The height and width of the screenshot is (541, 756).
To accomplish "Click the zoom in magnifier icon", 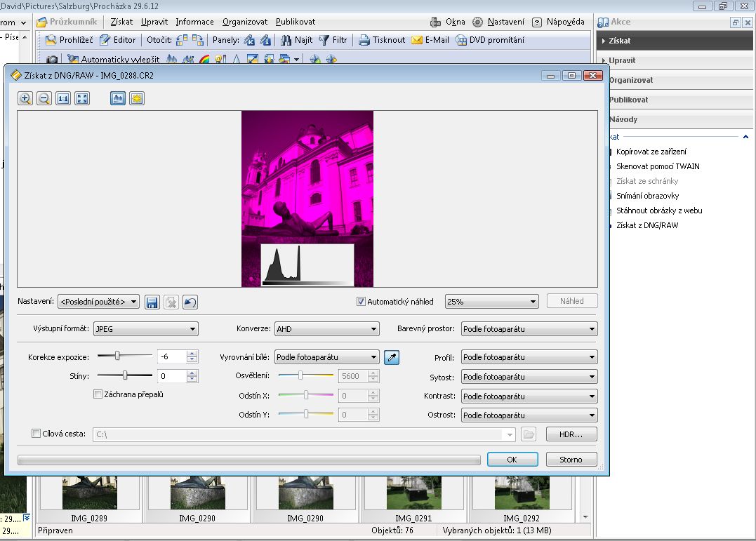I will point(25,99).
